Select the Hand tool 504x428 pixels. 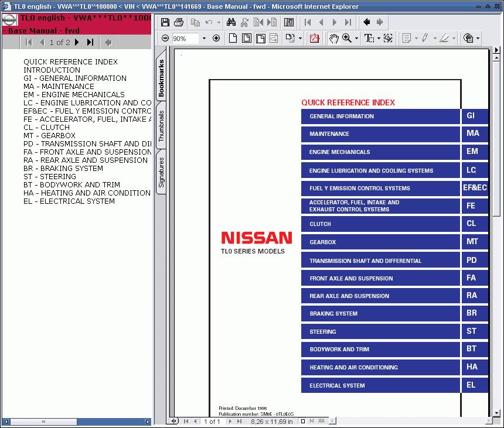coord(334,39)
